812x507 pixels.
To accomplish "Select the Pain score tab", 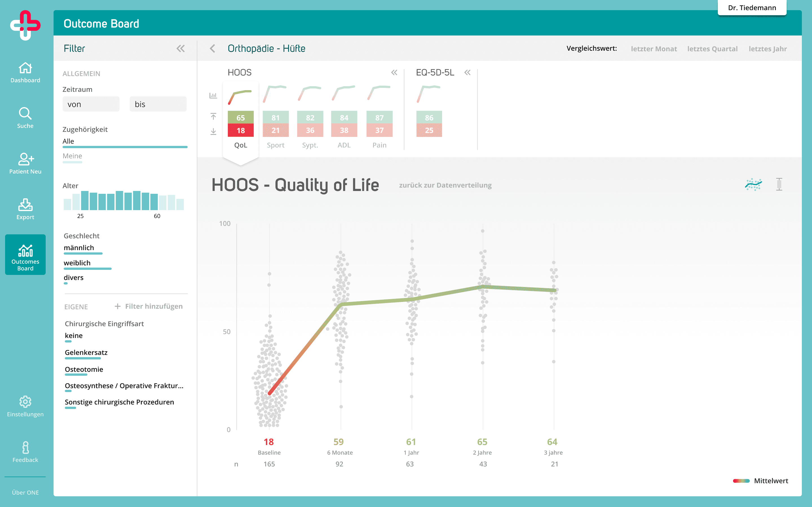I will [379, 124].
